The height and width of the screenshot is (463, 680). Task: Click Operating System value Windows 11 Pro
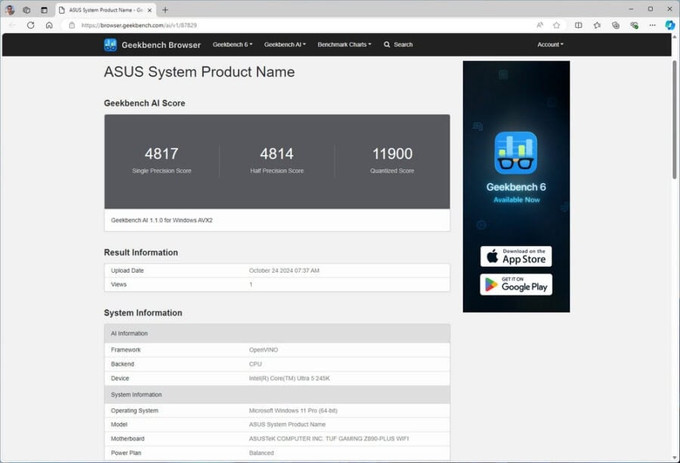click(293, 411)
